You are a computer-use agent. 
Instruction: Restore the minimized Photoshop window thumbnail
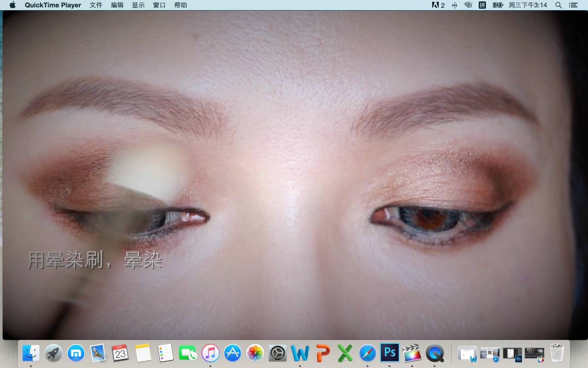[x=512, y=354]
